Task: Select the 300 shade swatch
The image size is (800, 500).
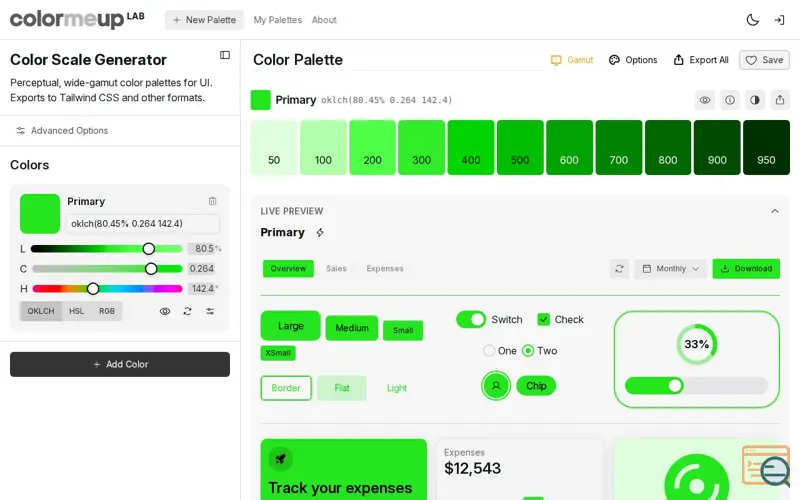Action: [x=421, y=147]
